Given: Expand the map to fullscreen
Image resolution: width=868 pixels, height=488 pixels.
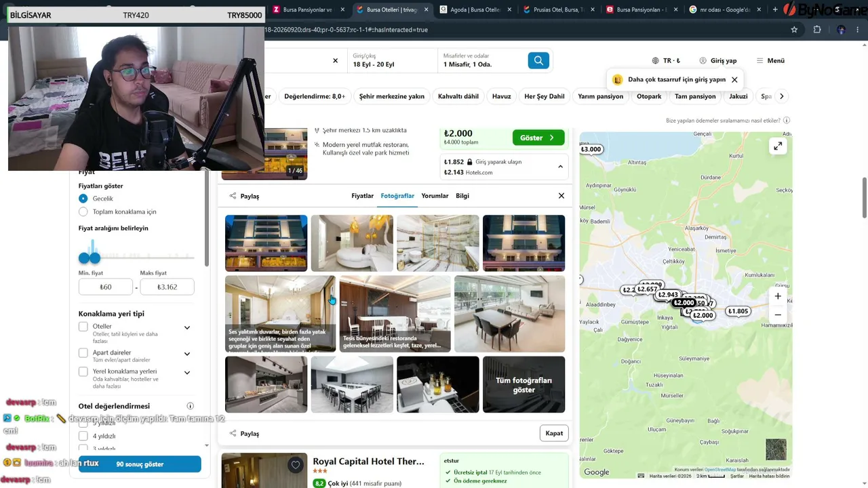Looking at the screenshot, I should click(x=778, y=146).
